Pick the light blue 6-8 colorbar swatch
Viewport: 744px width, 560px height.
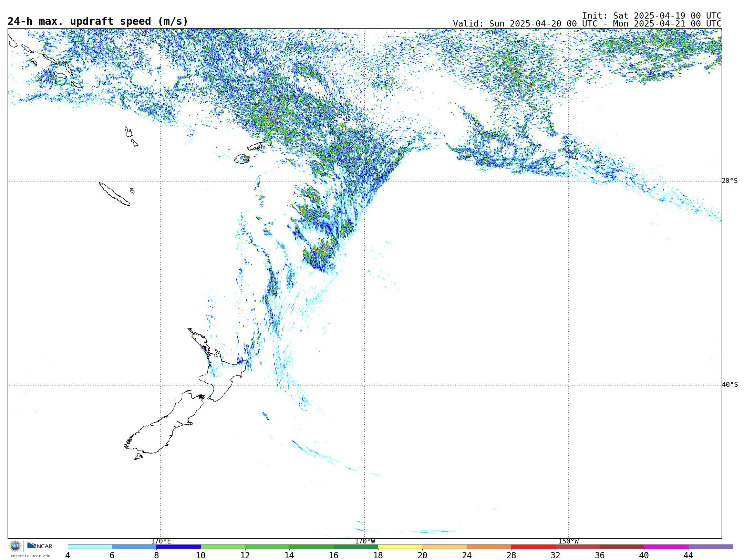pyautogui.click(x=134, y=547)
